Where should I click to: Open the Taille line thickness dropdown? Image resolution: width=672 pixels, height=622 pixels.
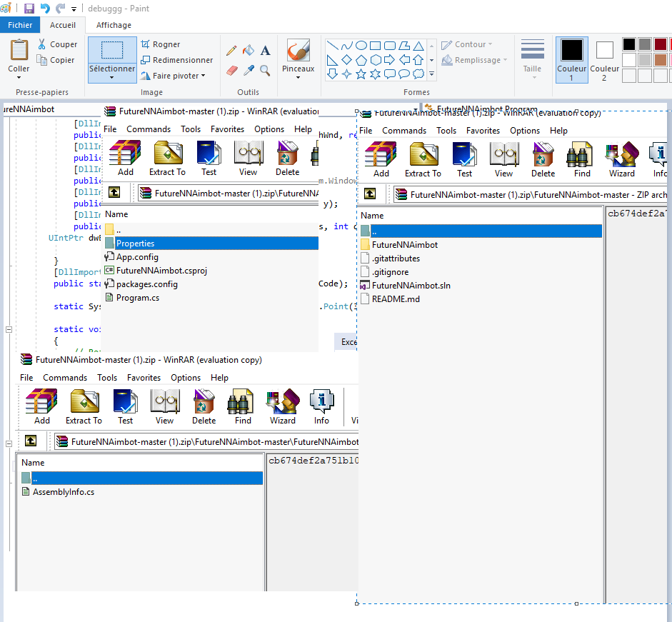click(x=533, y=59)
